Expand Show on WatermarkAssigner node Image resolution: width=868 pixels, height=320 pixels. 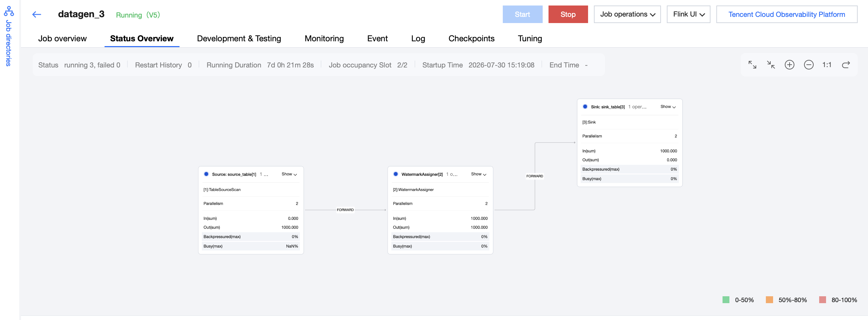[479, 174]
